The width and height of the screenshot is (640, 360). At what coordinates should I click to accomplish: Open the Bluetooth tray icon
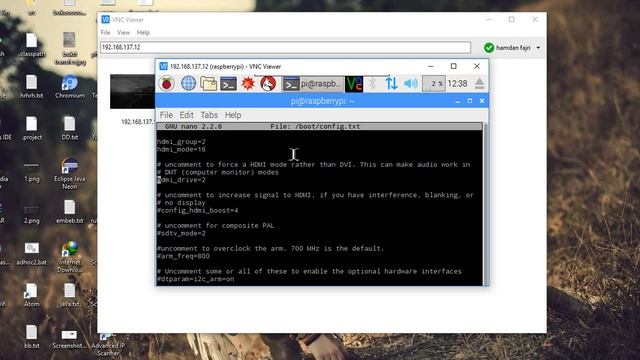(372, 84)
